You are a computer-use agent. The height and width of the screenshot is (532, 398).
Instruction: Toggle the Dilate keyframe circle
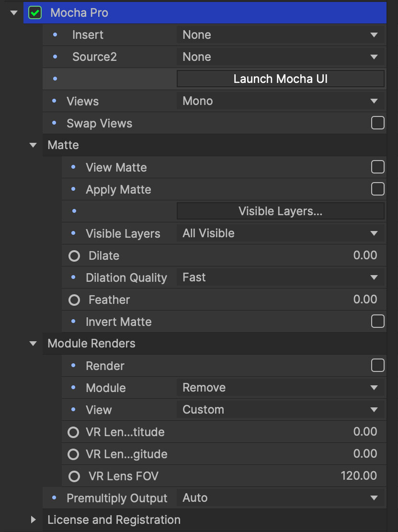pyautogui.click(x=74, y=255)
